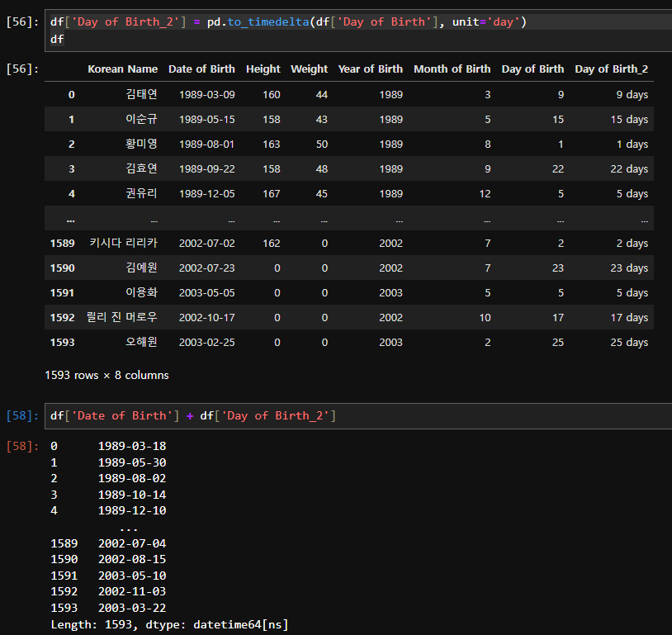Select the name cell 권유리
This screenshot has height=635, width=672.
click(141, 193)
